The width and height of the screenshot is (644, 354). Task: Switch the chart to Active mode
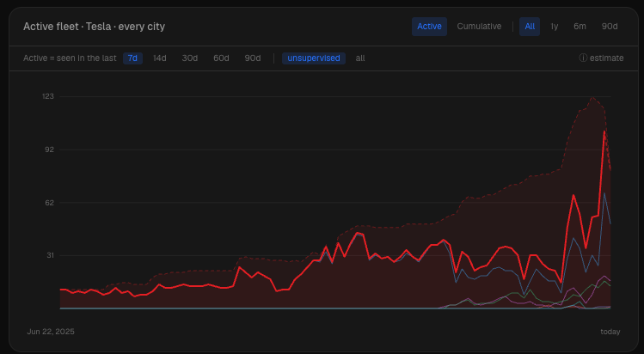[x=429, y=27]
